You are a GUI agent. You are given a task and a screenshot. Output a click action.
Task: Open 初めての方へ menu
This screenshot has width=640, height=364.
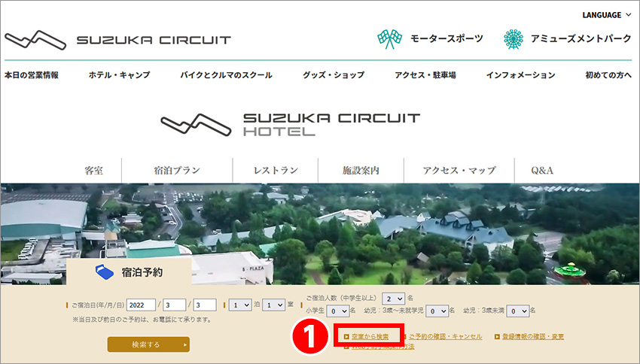point(608,75)
